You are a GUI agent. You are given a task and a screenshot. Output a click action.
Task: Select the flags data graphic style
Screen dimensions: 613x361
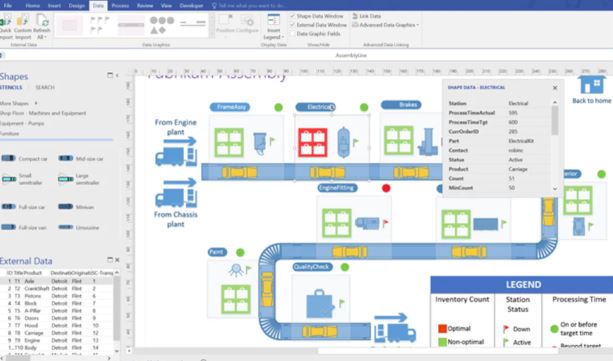100,24
